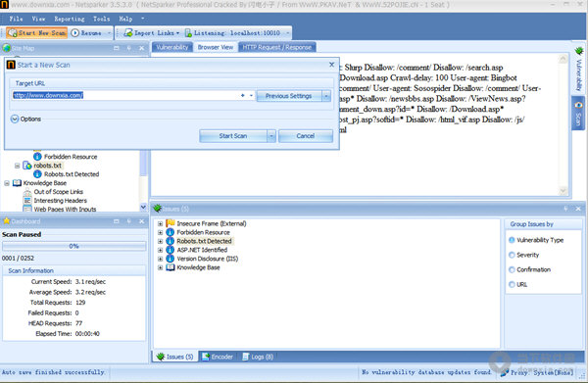Viewport: 588px width, 383px height.
Task: Select robots.txt node in the site map
Action: coord(47,166)
